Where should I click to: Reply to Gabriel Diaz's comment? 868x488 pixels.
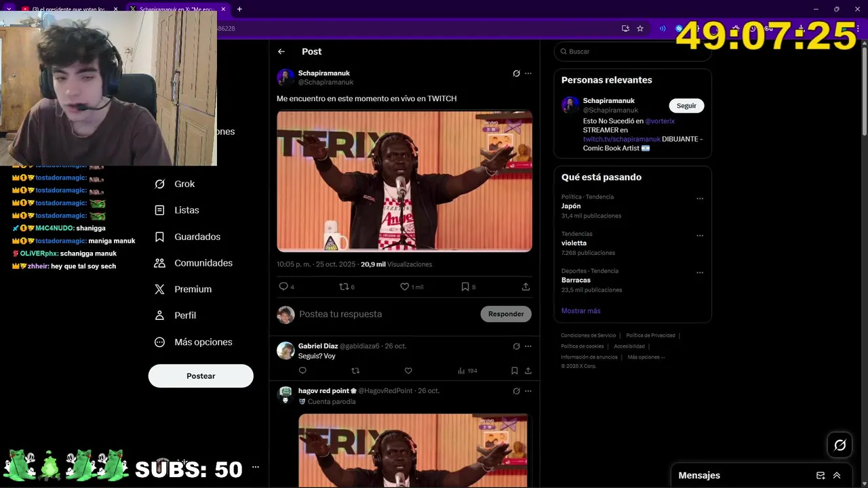302,371
